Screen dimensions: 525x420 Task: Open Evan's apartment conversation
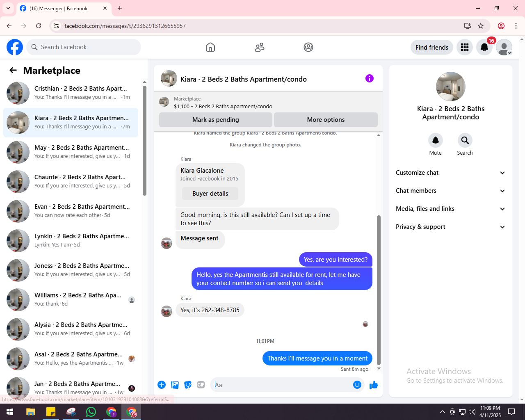tap(71, 211)
